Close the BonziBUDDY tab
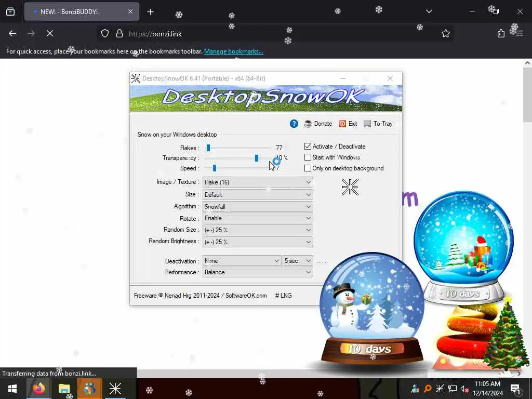The image size is (532, 399). click(x=130, y=11)
